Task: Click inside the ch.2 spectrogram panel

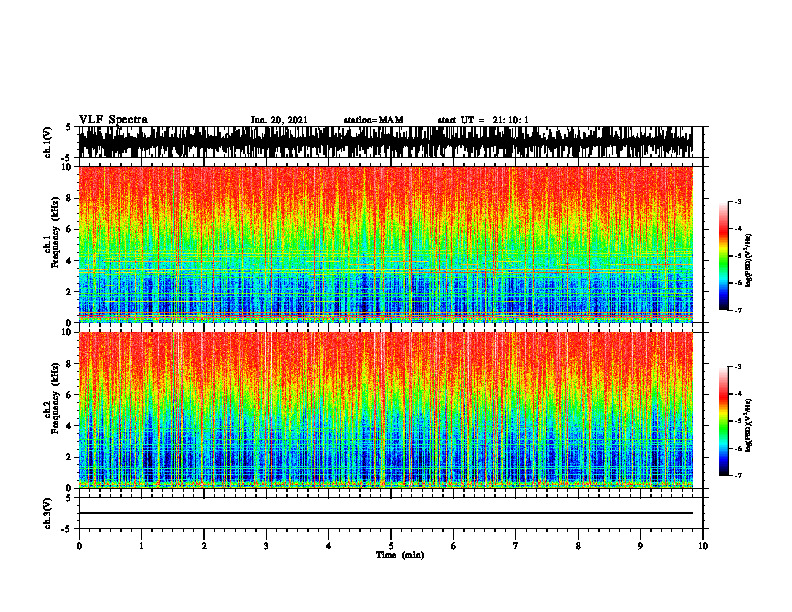Action: (x=385, y=410)
